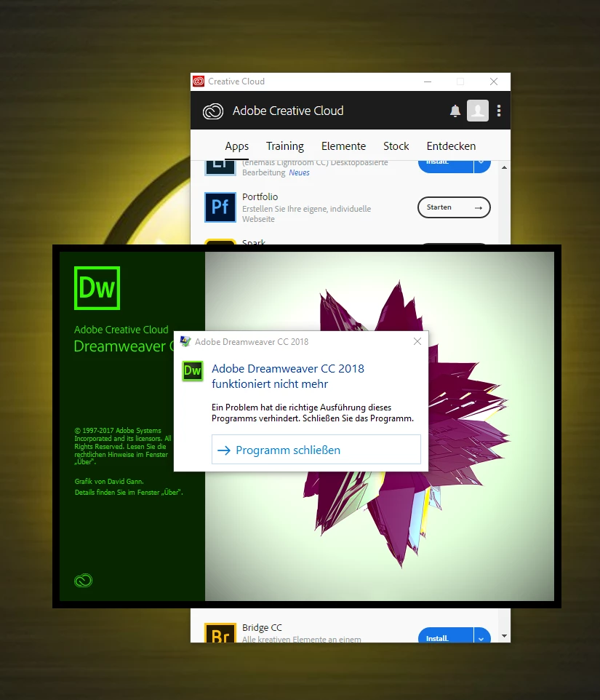Click the Bridge CC Br app icon

220,632
